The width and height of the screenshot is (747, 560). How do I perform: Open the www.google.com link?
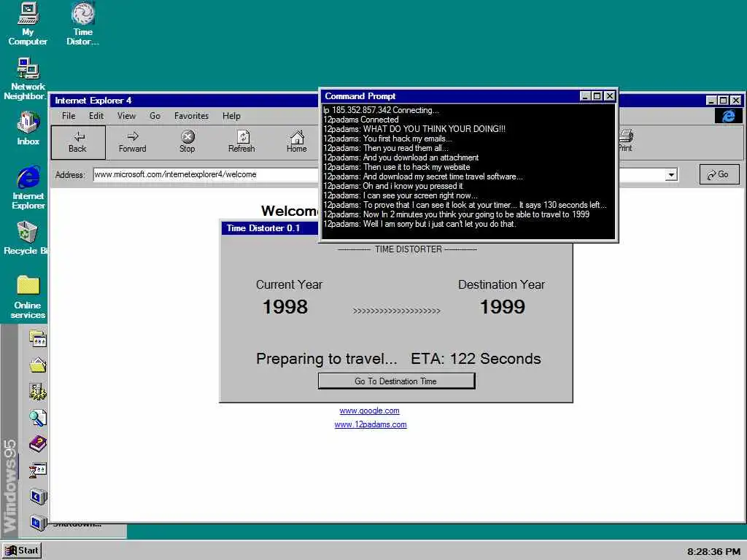coord(370,411)
